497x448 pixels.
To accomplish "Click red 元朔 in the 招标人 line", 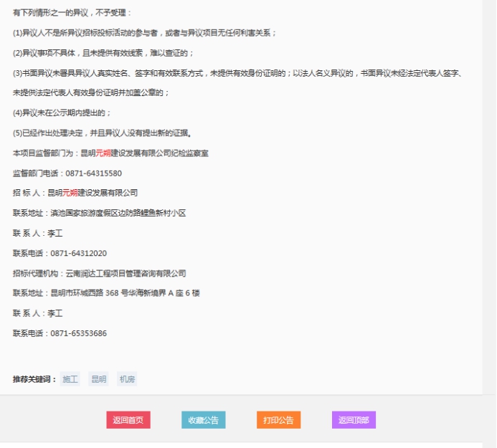I will pos(70,194).
